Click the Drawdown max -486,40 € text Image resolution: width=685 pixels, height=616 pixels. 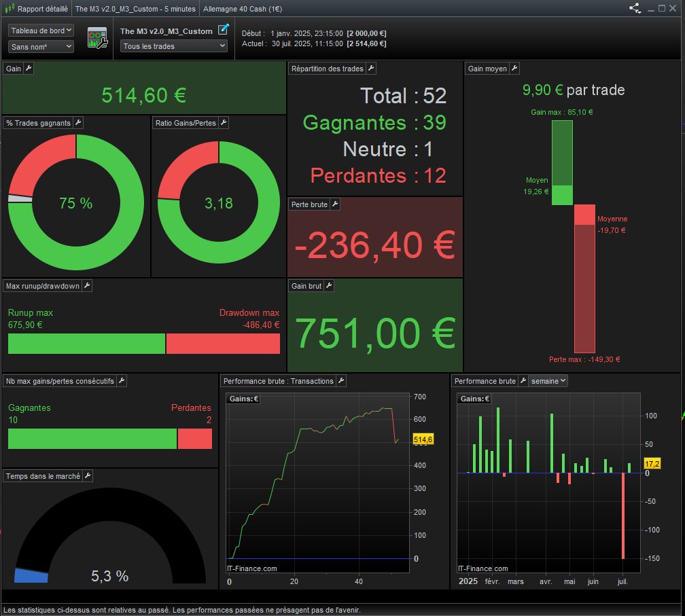tap(249, 319)
